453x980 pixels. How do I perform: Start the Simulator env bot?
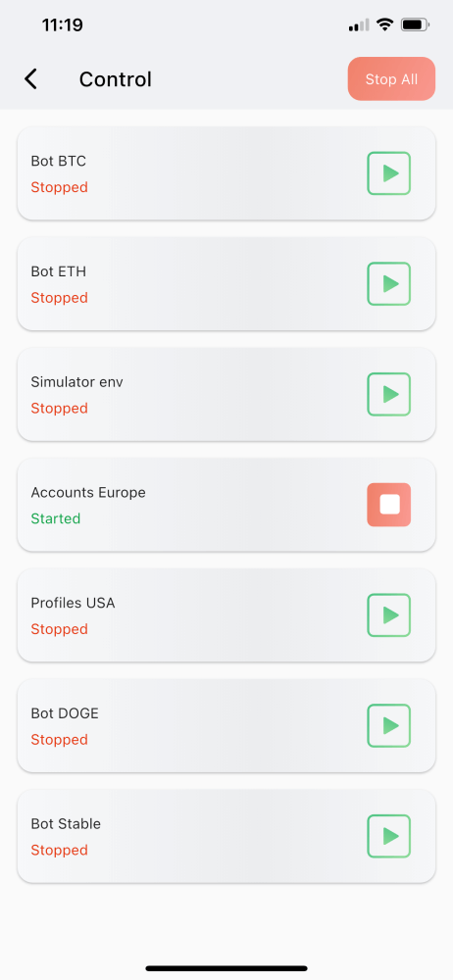388,394
